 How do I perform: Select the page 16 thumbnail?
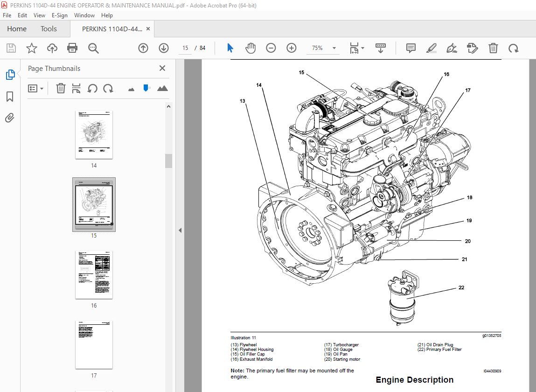click(94, 275)
